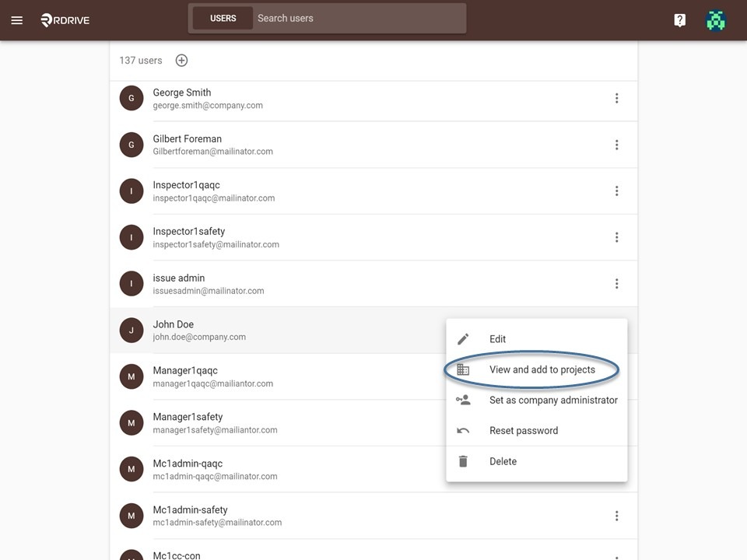Image resolution: width=747 pixels, height=560 pixels.
Task: Select the Manager1qaqc name
Action: (185, 370)
